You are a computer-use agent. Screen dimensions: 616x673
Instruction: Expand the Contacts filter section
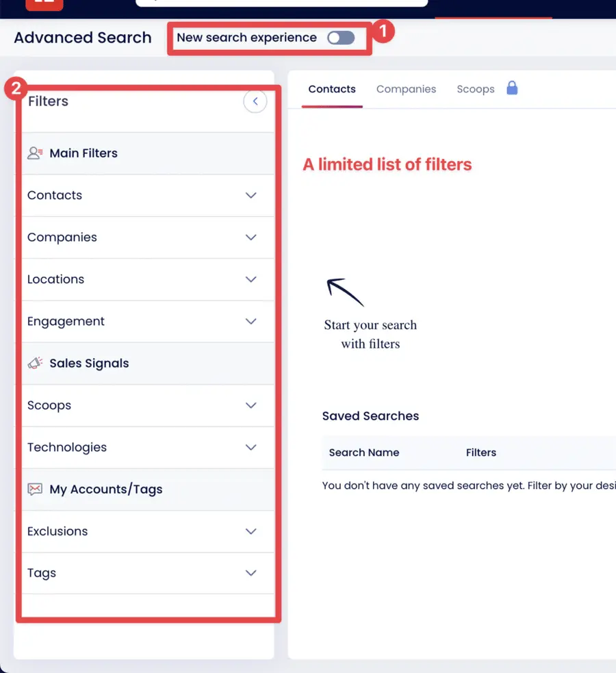(x=251, y=195)
